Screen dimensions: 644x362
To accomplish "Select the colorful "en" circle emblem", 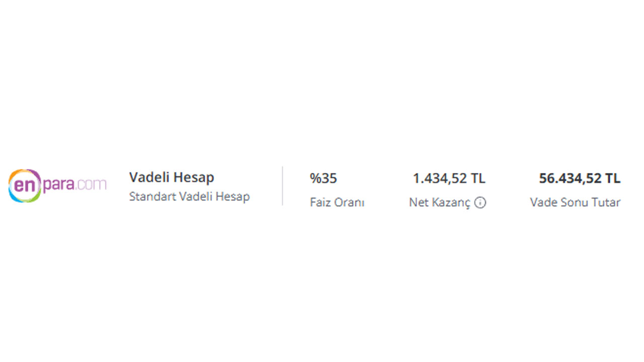I will point(24,186).
